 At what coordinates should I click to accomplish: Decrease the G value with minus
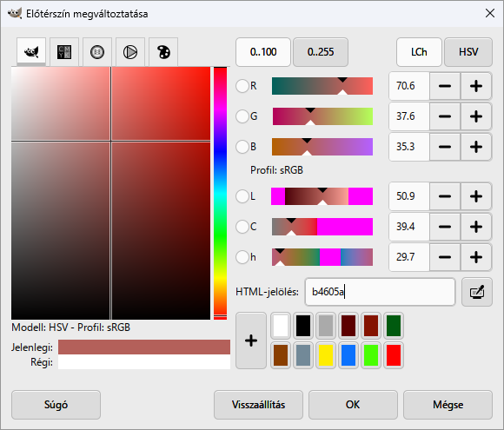pos(445,116)
